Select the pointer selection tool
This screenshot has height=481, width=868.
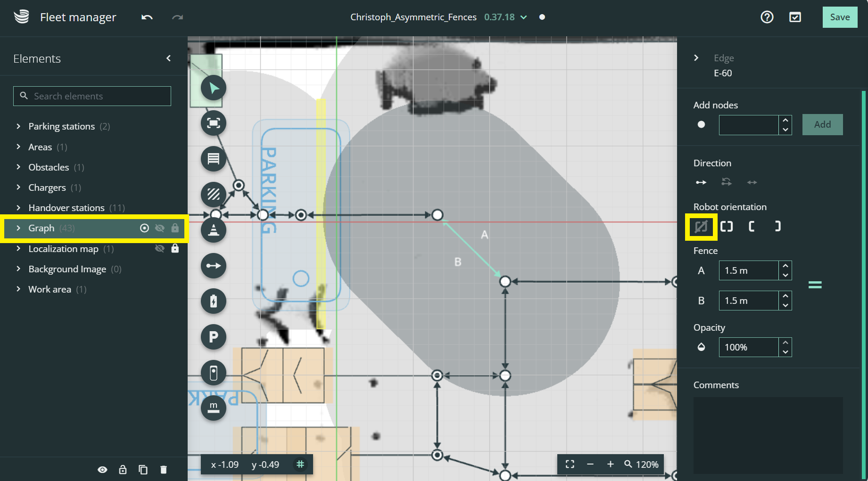pyautogui.click(x=214, y=88)
